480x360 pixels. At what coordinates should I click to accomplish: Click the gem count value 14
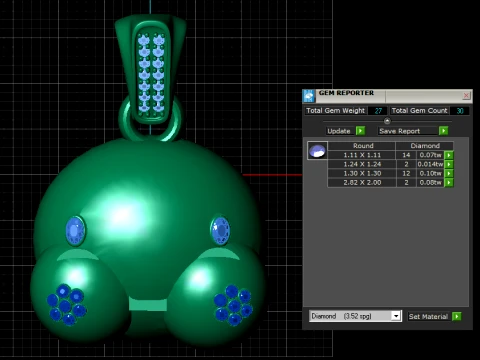[406, 155]
